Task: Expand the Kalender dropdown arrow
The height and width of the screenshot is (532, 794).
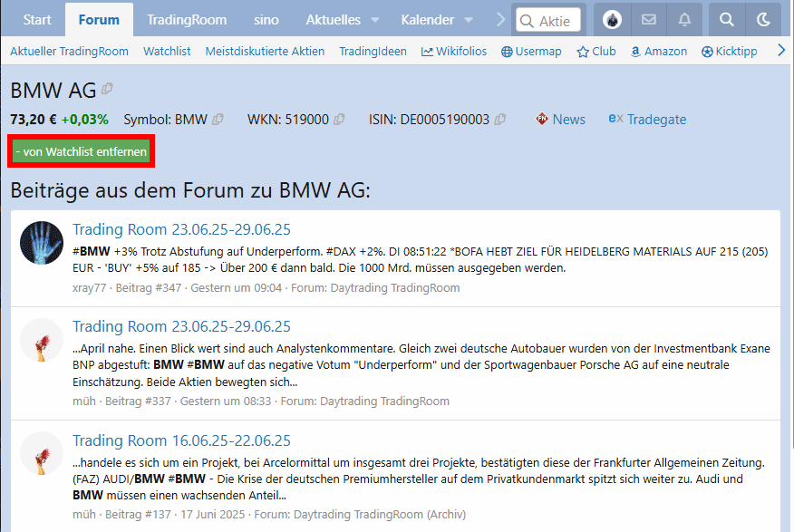Action: [469, 20]
